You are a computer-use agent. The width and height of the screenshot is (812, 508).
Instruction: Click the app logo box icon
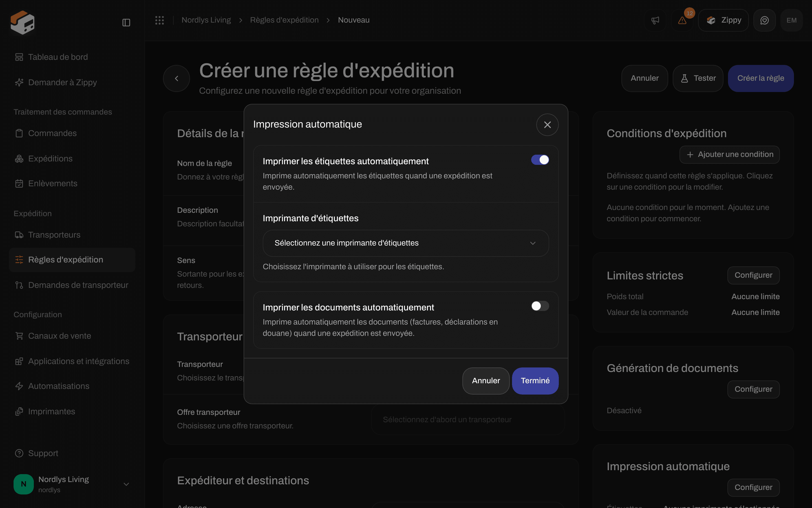tap(22, 22)
